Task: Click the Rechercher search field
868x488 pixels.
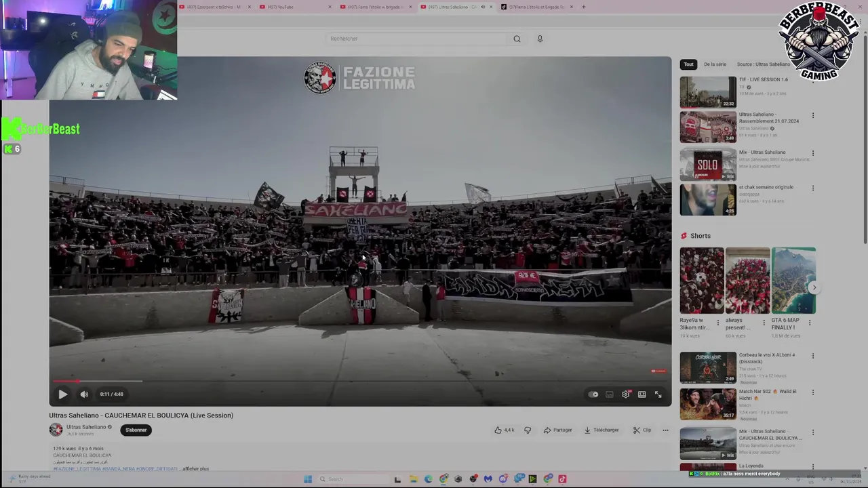Action: point(418,39)
